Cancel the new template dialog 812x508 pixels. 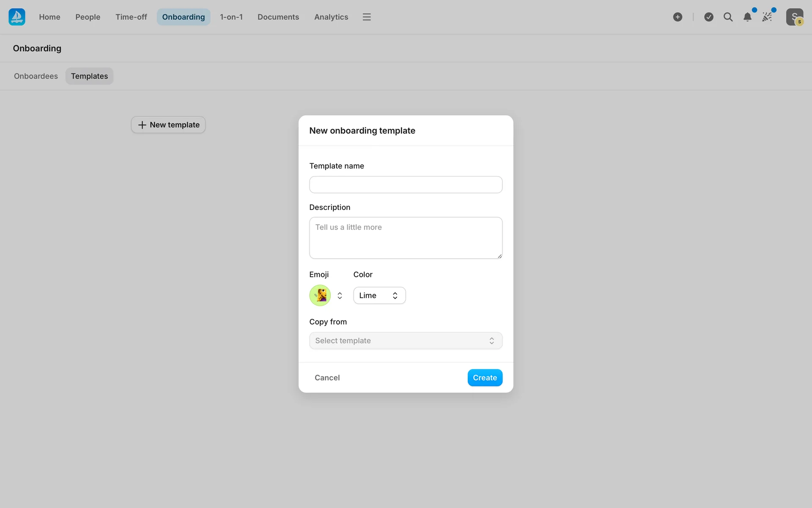tap(327, 378)
